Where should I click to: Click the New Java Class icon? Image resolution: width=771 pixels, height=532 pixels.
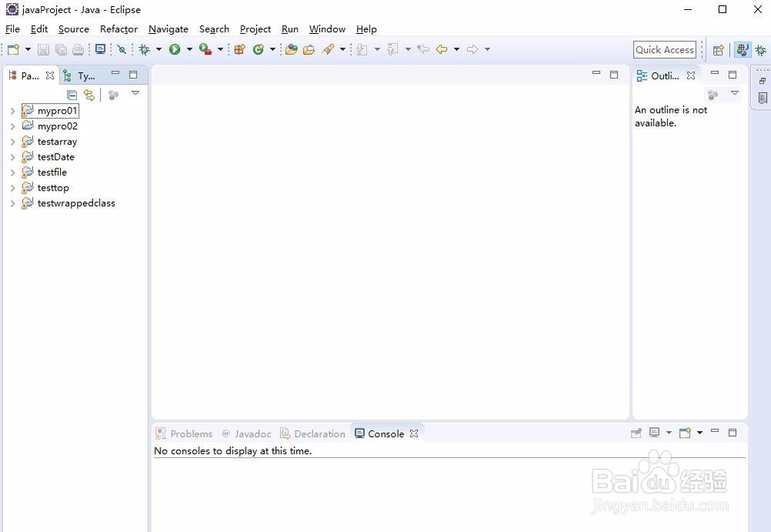pyautogui.click(x=258, y=49)
